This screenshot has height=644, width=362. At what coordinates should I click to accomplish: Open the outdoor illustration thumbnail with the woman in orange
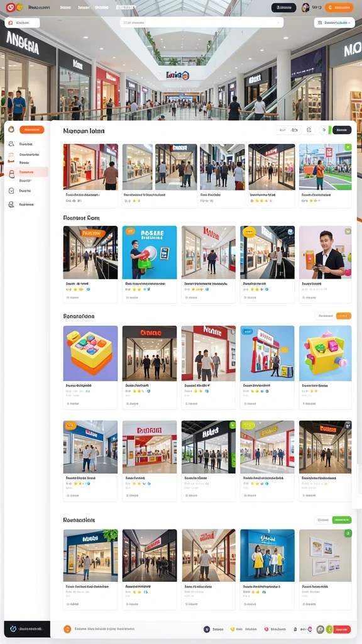pyautogui.click(x=325, y=166)
